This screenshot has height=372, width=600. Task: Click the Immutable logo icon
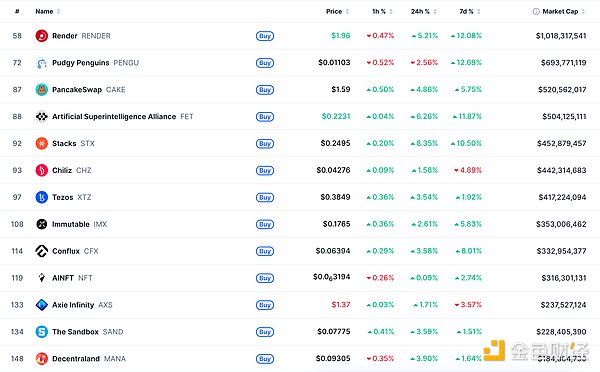41,224
